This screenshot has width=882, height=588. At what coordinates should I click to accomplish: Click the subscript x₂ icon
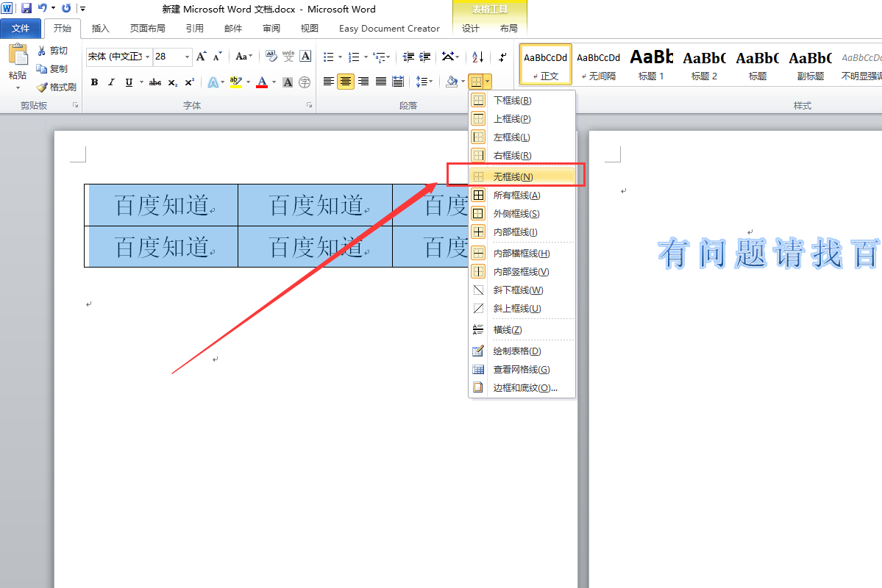(x=173, y=82)
